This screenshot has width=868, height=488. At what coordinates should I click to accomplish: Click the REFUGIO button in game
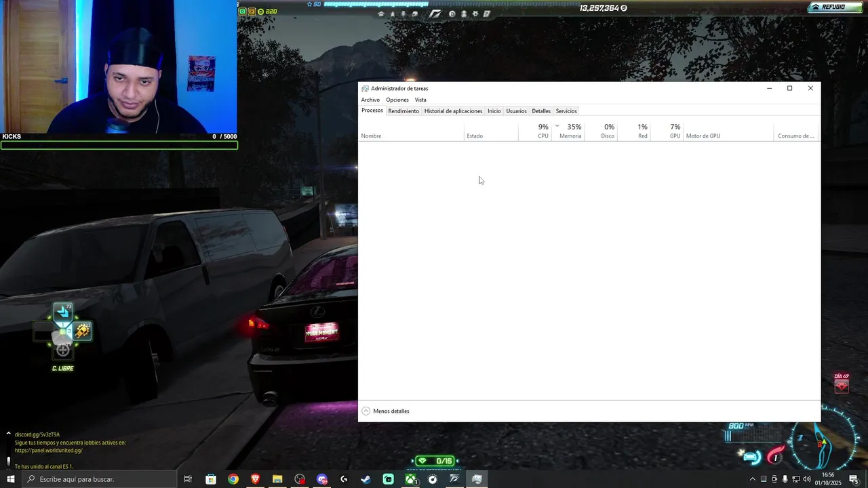click(x=833, y=7)
